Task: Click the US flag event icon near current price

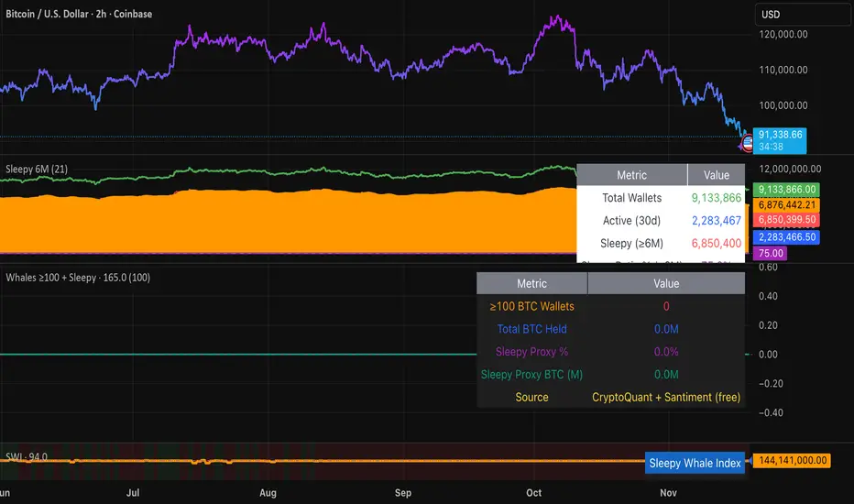Action: [x=747, y=143]
